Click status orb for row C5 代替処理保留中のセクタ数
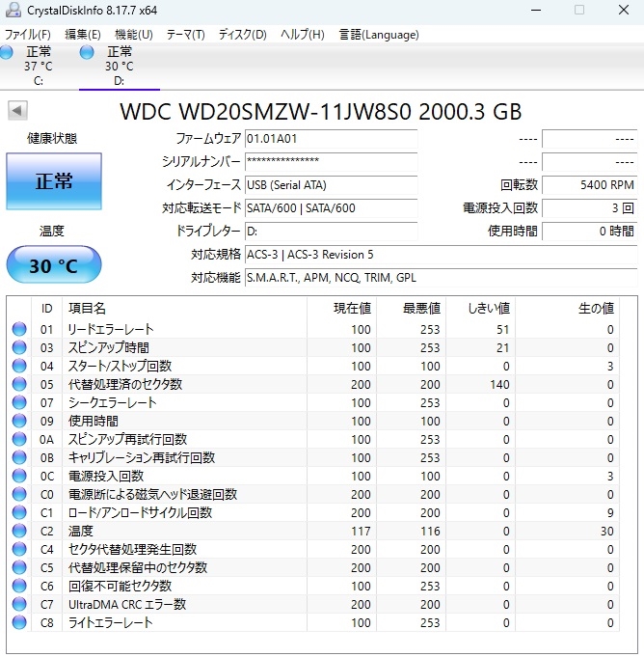Screen dimensions: 644x657 [x=19, y=567]
